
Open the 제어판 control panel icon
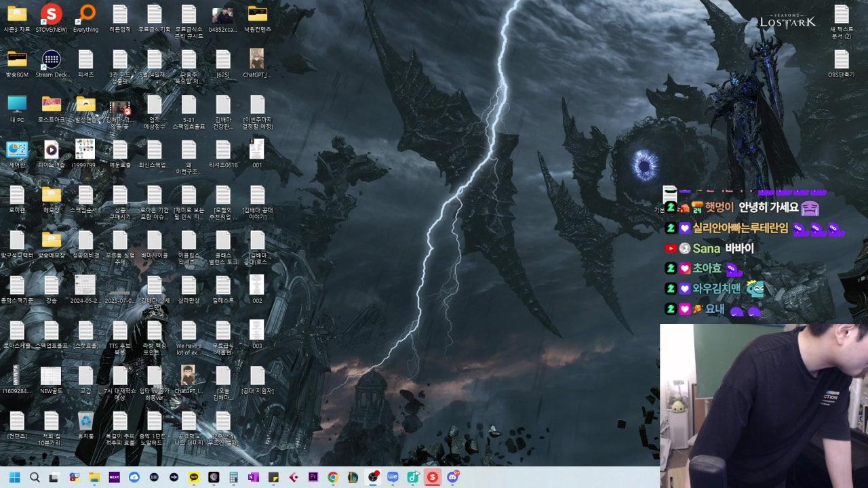17,154
